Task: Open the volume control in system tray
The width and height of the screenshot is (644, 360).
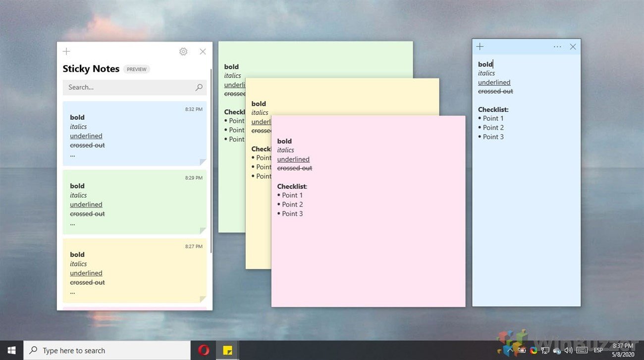Action: pos(568,350)
